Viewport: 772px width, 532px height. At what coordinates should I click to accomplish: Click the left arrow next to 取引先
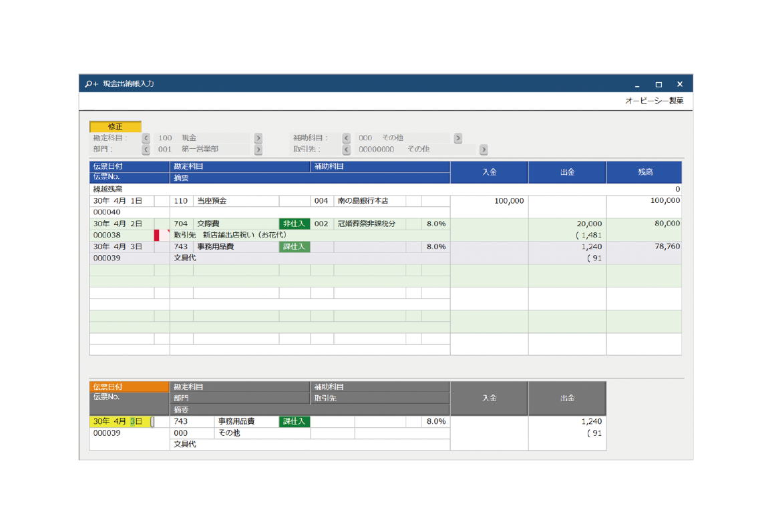coord(347,150)
